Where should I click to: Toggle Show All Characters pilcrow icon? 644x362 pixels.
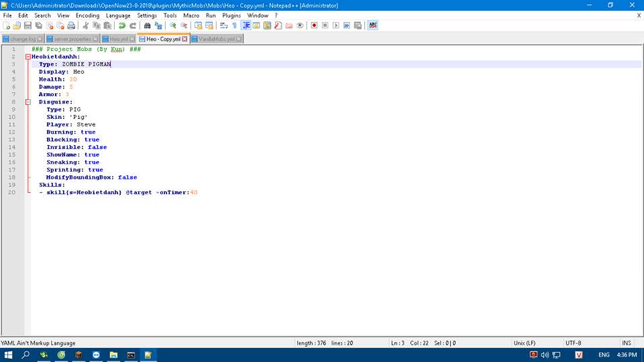(x=234, y=26)
